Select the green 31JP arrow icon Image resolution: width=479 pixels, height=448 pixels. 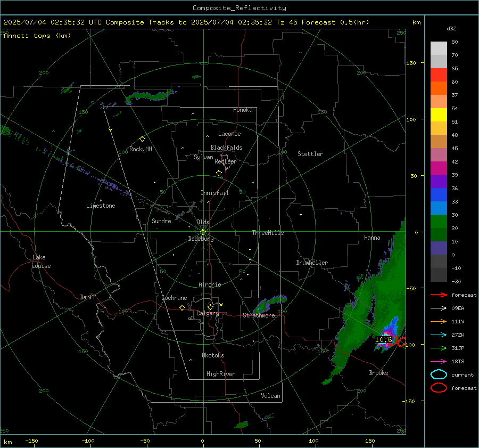pyautogui.click(x=439, y=348)
